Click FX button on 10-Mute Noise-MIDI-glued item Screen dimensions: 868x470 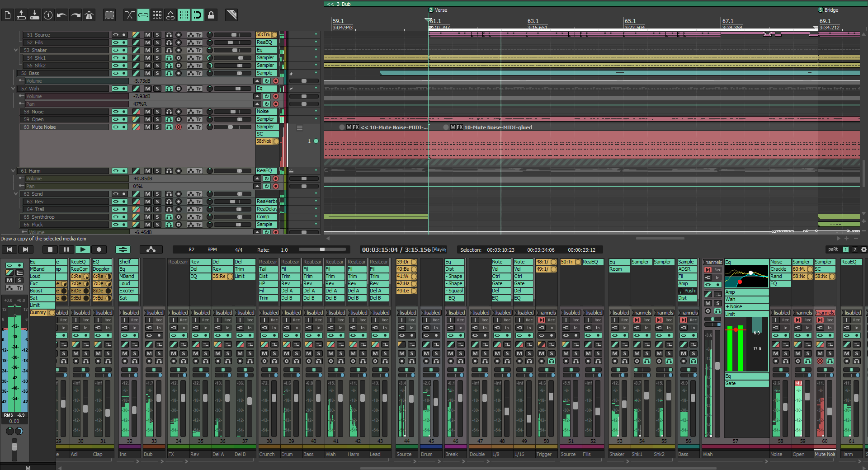pos(460,127)
